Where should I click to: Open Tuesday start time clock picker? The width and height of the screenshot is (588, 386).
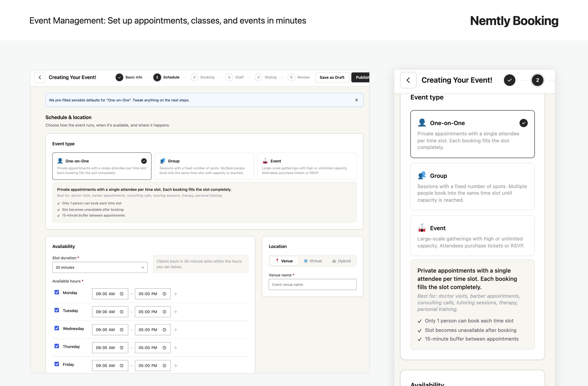(x=122, y=312)
